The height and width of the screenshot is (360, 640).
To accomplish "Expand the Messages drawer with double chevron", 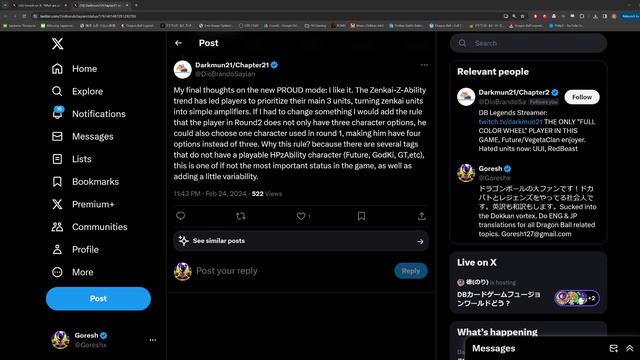I will (x=629, y=348).
